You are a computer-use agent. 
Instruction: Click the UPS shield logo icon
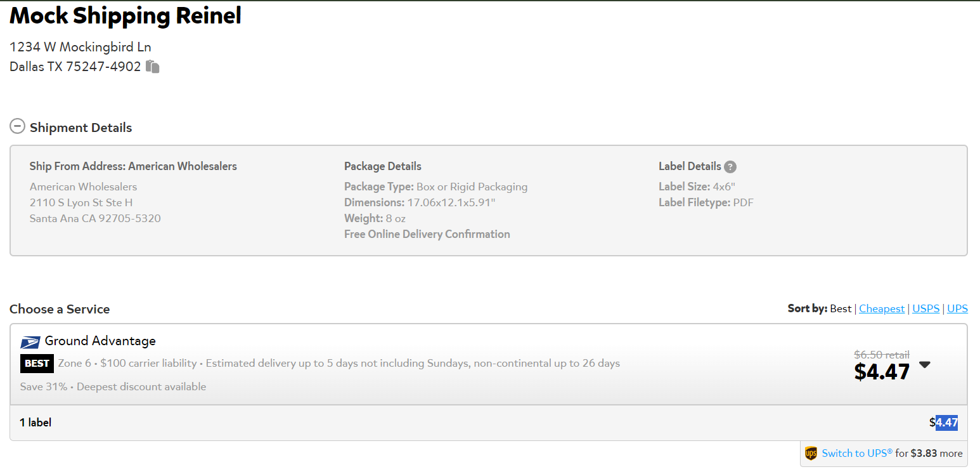(x=811, y=453)
